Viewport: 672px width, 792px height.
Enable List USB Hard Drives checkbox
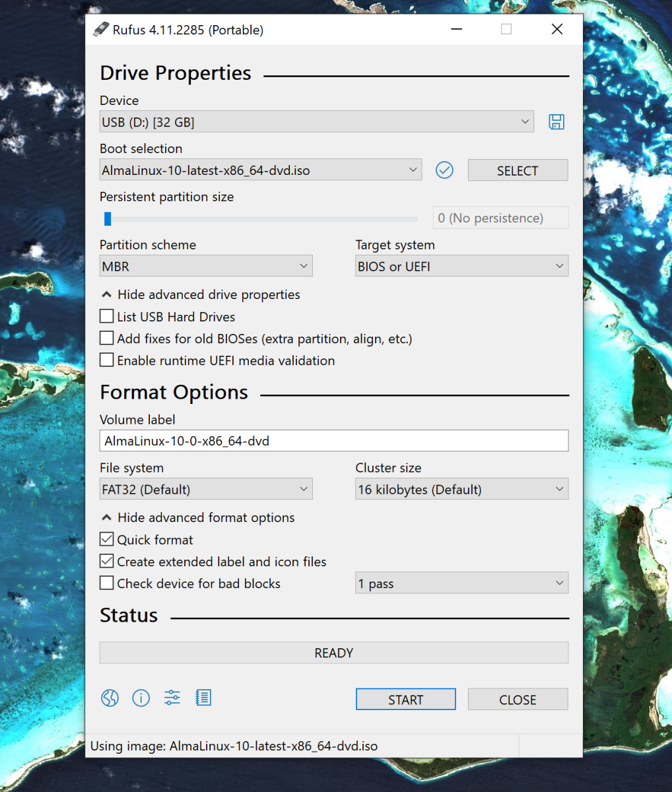(107, 317)
